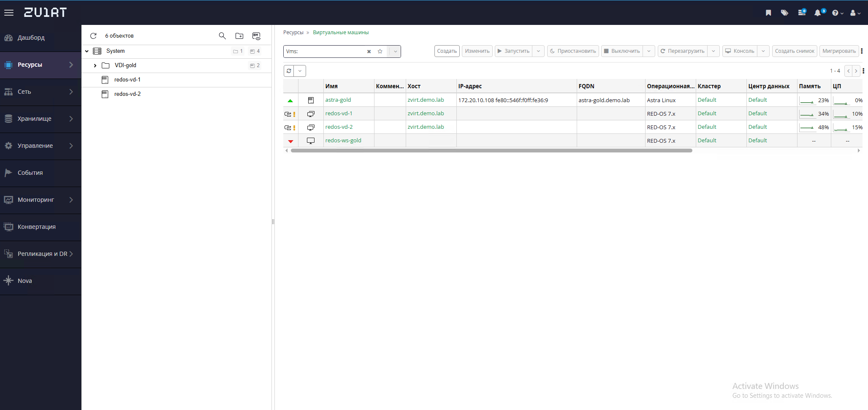Viewport: 868px width, 410px height.
Task: Click the bookmarks icon in top bar
Action: pos(768,13)
